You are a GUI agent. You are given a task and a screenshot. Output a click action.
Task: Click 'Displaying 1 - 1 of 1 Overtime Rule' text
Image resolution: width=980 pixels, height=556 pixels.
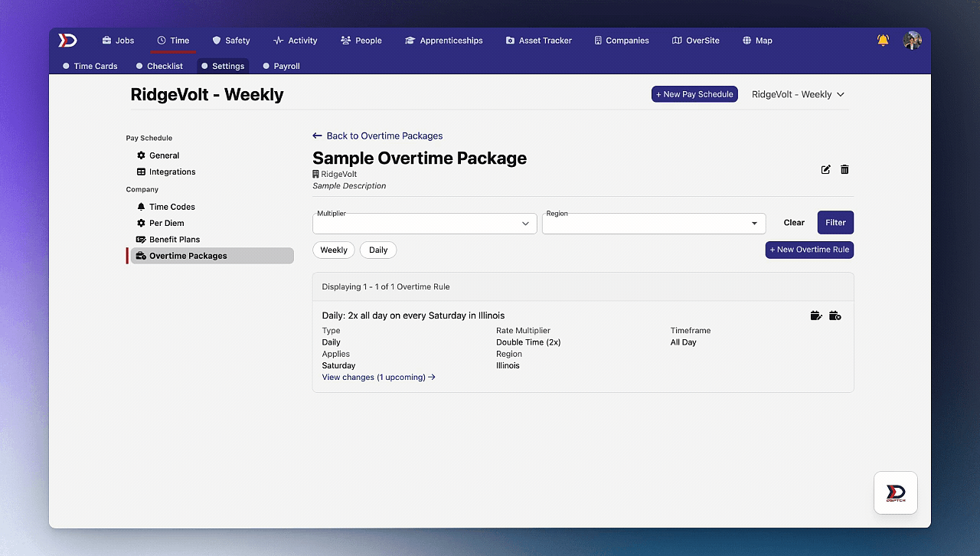386,286
